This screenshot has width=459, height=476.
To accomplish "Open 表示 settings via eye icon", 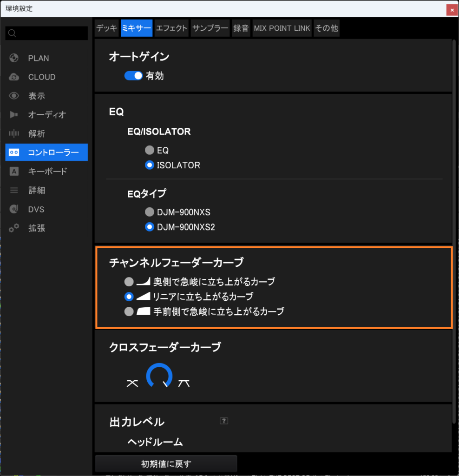I will [x=14, y=96].
